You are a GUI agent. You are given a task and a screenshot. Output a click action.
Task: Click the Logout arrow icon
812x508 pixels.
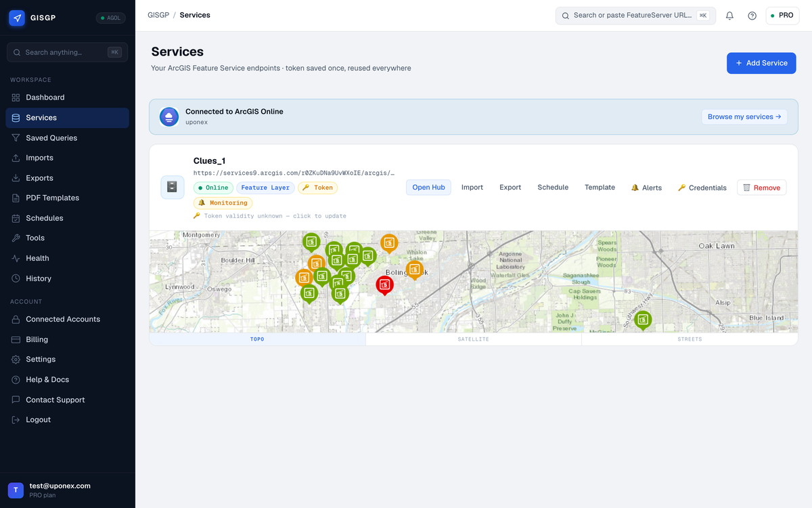click(16, 420)
